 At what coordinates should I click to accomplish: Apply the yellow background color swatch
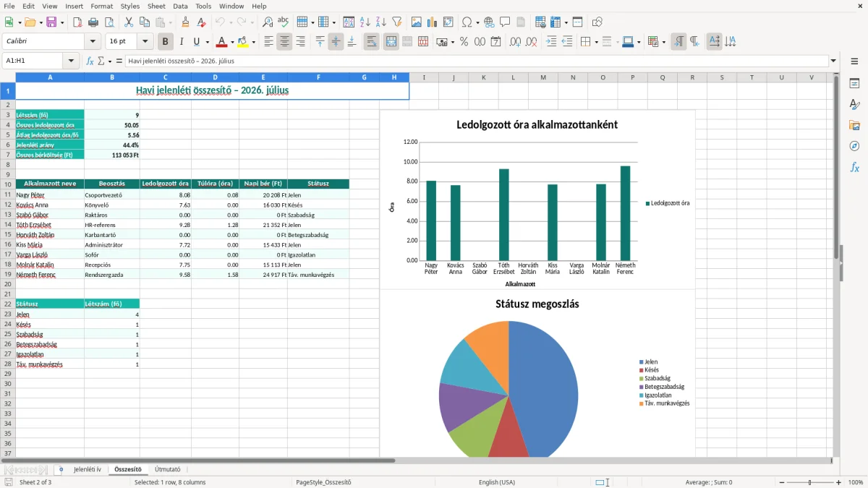(242, 42)
